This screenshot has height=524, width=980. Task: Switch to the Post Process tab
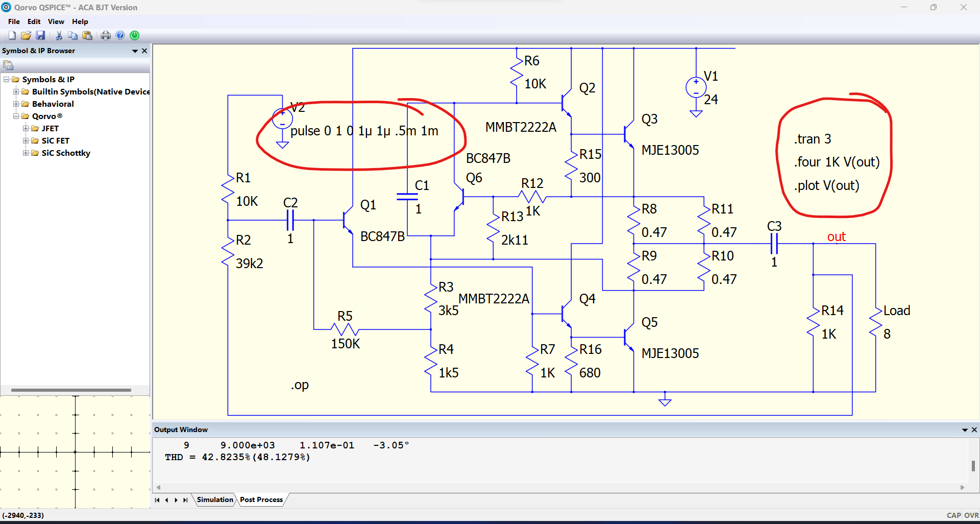point(261,499)
